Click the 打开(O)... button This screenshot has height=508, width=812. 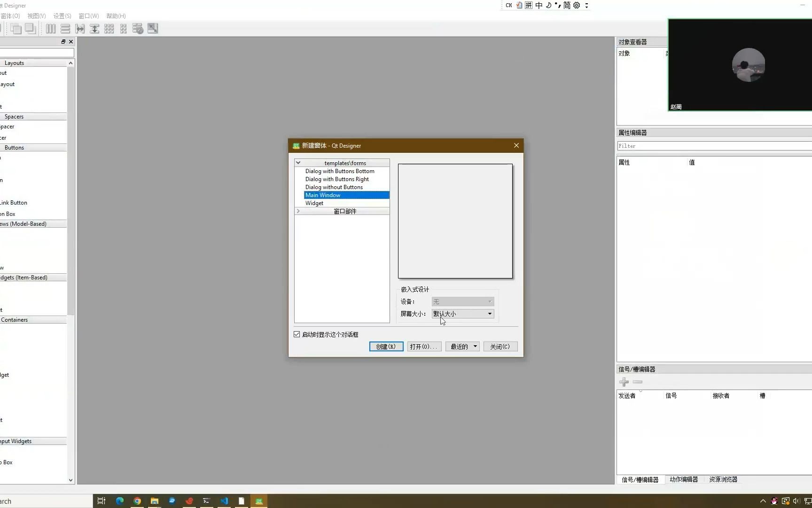pos(424,347)
